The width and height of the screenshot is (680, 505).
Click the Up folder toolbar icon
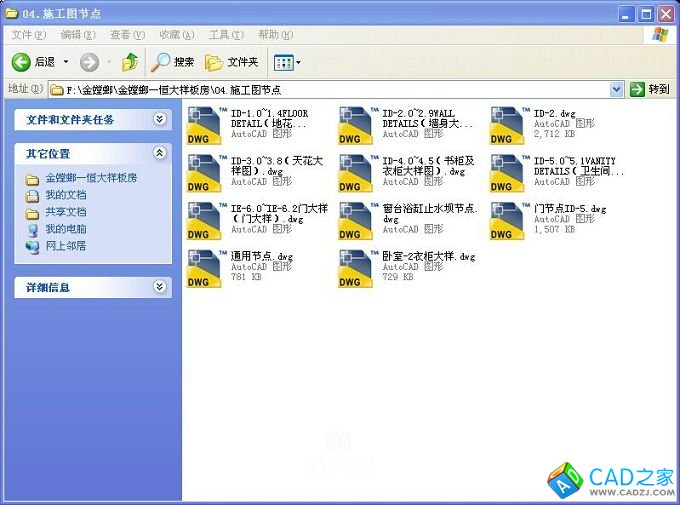[x=130, y=62]
